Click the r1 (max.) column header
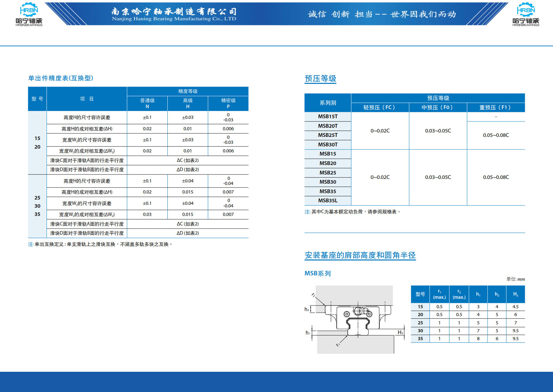553x392 pixels. 439,294
